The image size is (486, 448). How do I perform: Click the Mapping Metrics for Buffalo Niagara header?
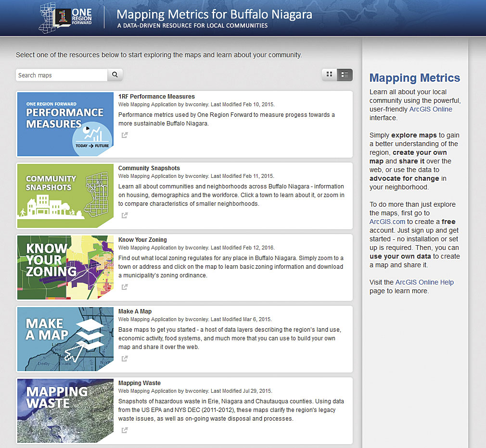[214, 14]
